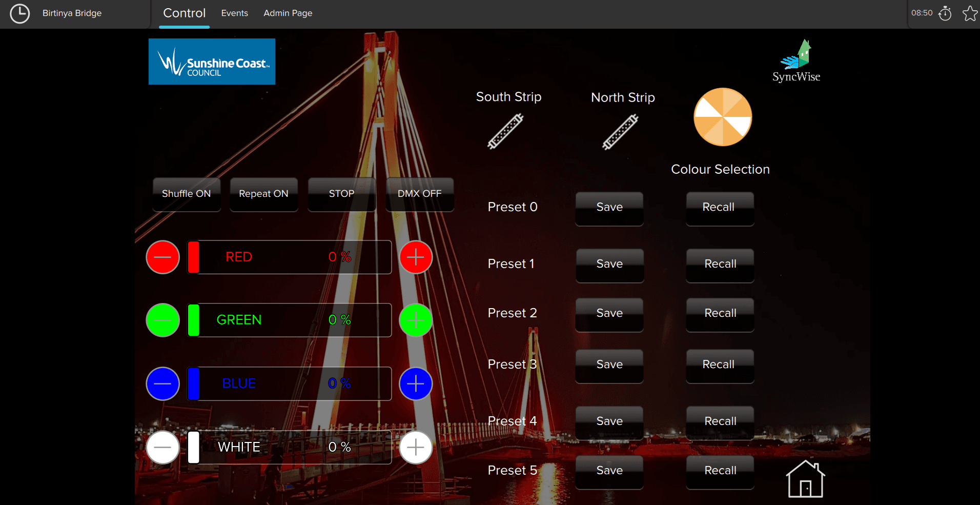The width and height of the screenshot is (980, 505).
Task: Click the RED level slider bar
Action: (x=290, y=257)
